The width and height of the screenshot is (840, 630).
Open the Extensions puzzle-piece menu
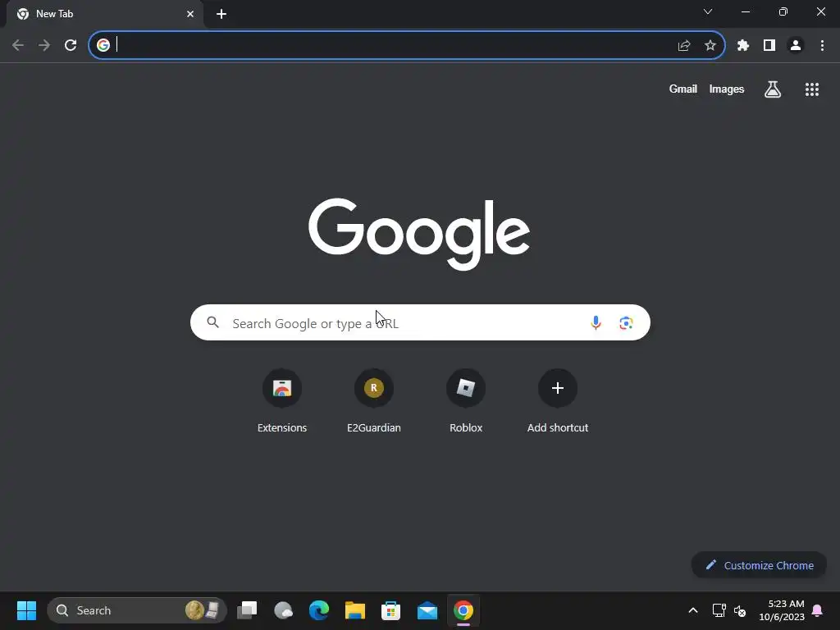pos(743,46)
